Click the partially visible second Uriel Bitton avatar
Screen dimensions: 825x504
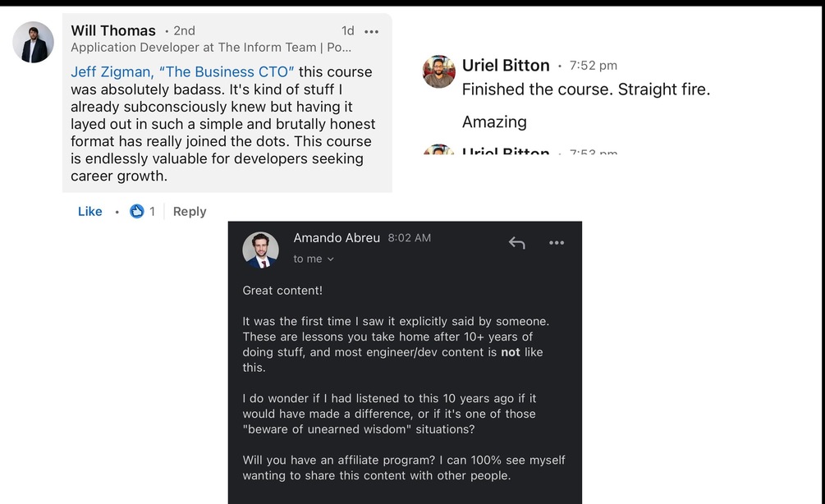(438, 150)
